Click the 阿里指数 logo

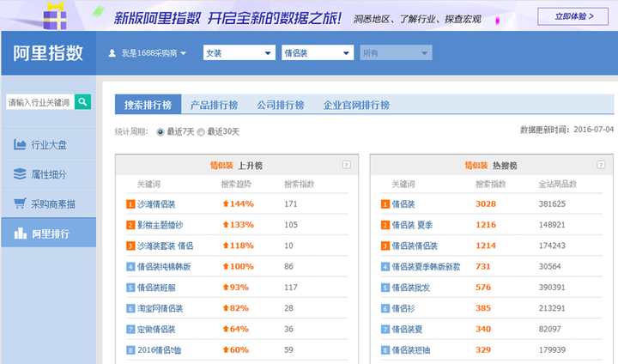pos(48,53)
